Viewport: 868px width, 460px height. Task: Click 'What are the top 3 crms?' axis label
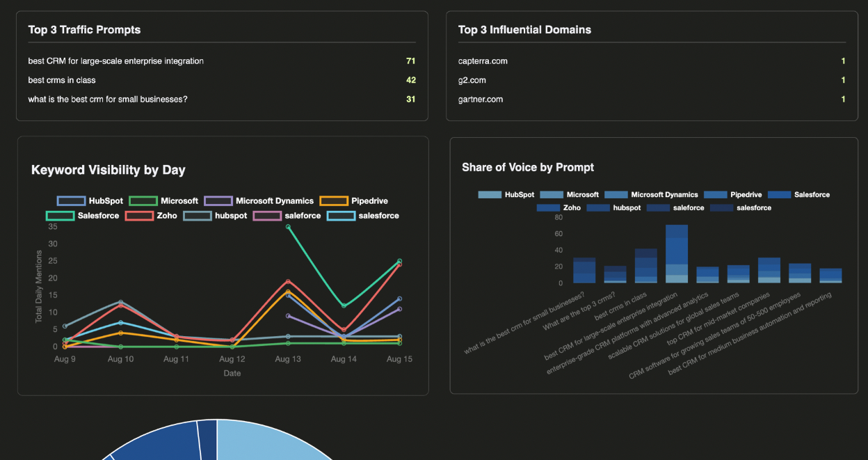(579, 312)
